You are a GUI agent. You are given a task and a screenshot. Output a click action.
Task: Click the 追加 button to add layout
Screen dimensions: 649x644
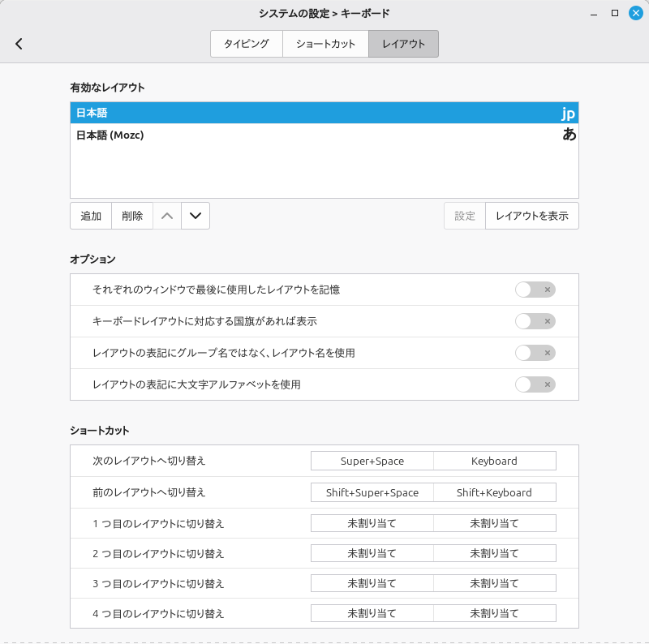pyautogui.click(x=91, y=216)
